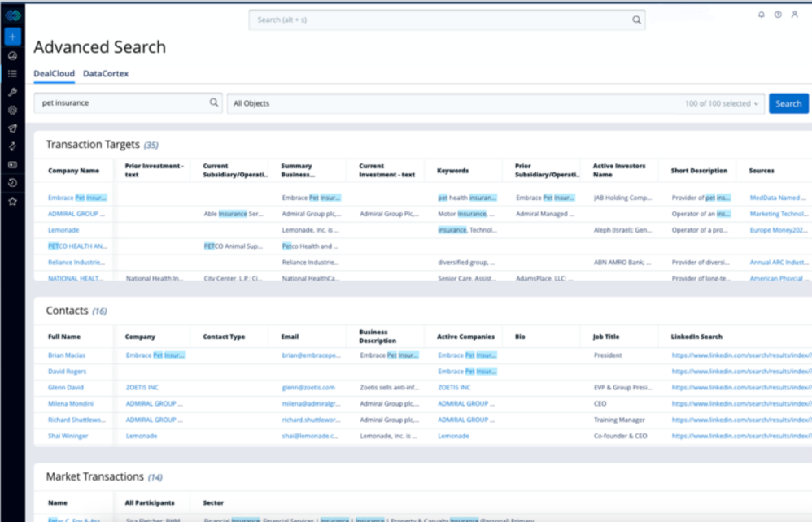Image resolution: width=812 pixels, height=522 pixels.
Task: Open ADMIRAL GROUP in Transaction Targets
Action: tap(76, 214)
